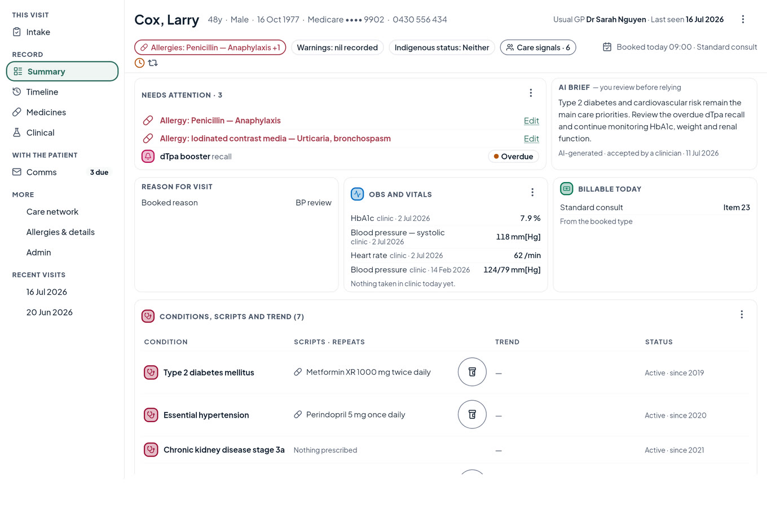The height and width of the screenshot is (532, 767).
Task: Click the Metformin XR script bottle button
Action: (x=472, y=372)
